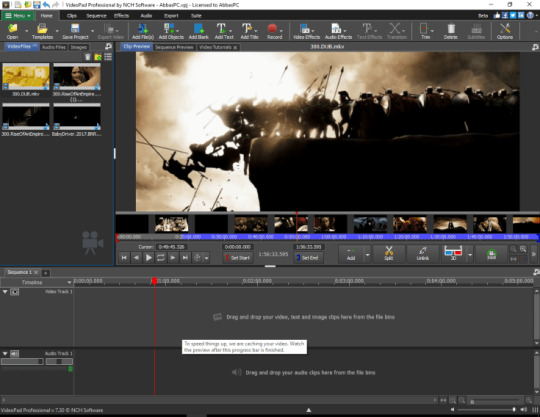Click the Set Start button
Viewport: 540px width, 417px height.
238,258
